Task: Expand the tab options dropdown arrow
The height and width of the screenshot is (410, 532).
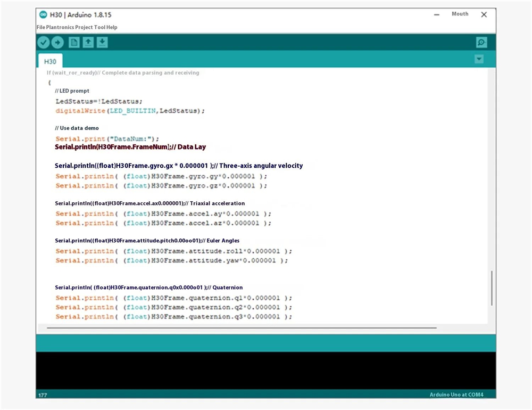Action: (x=479, y=59)
